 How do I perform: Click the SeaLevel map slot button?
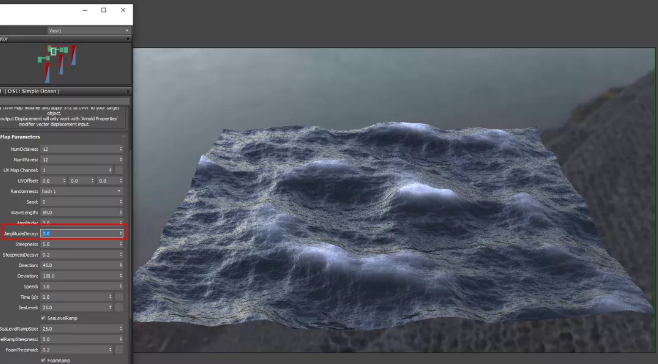click(119, 307)
